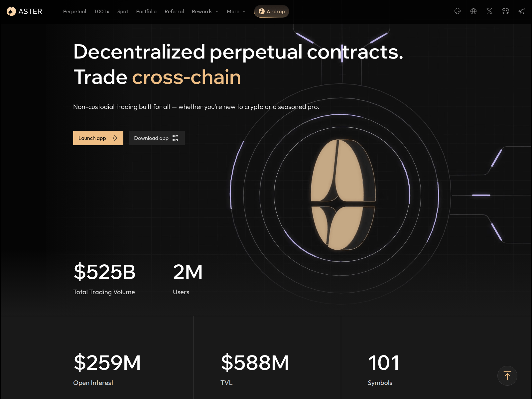The image size is (532, 399).
Task: Click the Aster logo in the header
Action: point(24,11)
